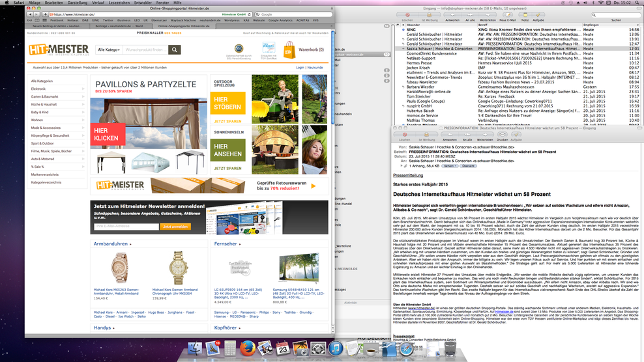Switch to 'Neuen Beitrag erstellen' Safari tab
Image resolution: width=644 pixels, height=362 pixels.
(x=56, y=26)
